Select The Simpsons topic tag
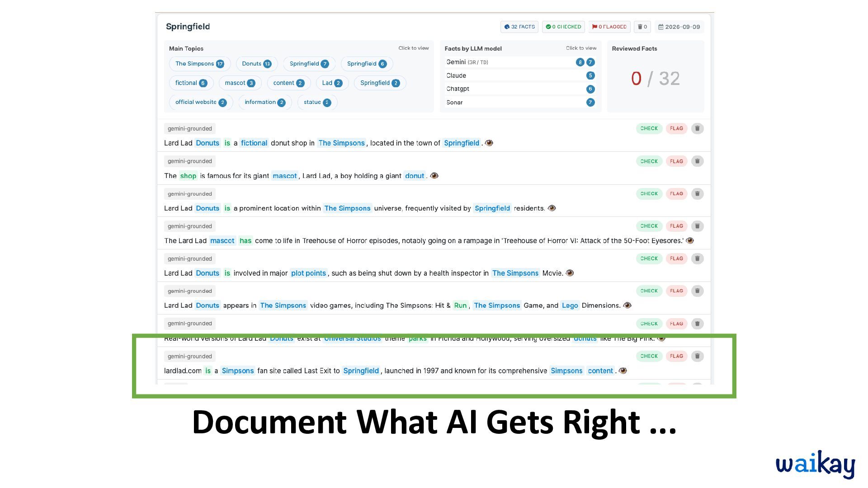Viewport: 868px width, 488px height. (x=200, y=64)
